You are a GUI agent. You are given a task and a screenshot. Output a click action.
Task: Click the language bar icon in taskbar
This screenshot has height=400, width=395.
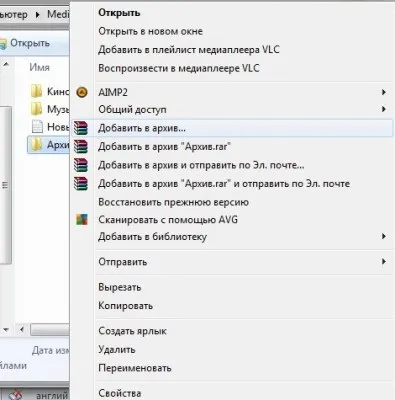[15, 395]
